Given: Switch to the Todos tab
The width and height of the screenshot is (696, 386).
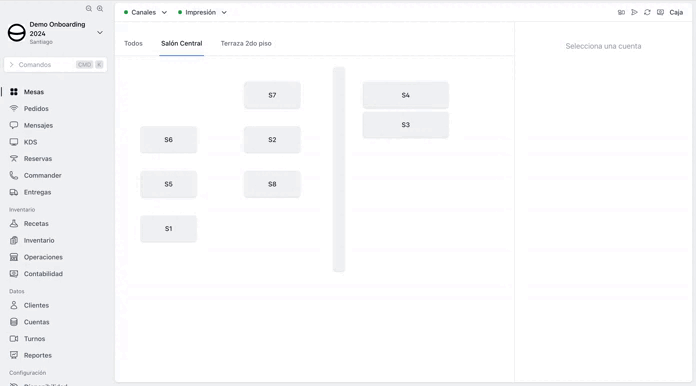Looking at the screenshot, I should click(x=133, y=43).
